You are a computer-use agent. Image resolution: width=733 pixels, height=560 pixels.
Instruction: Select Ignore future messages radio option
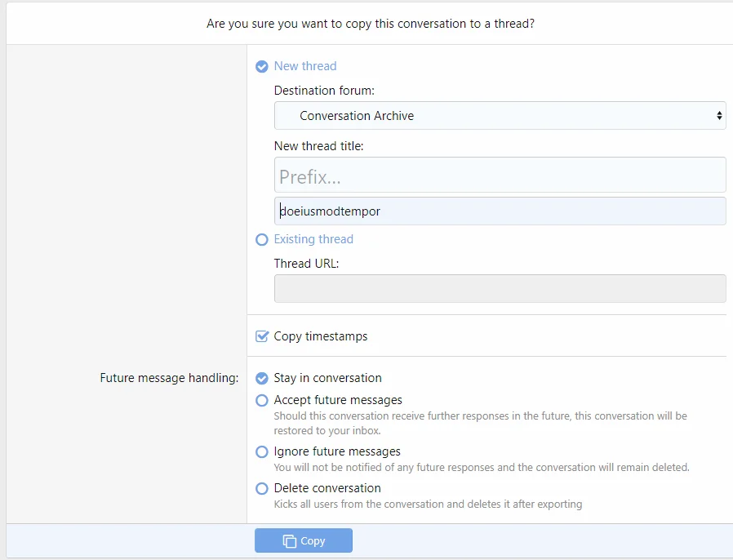click(x=262, y=451)
